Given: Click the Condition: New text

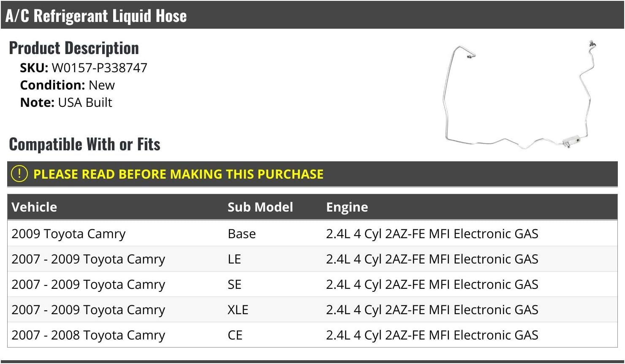Looking at the screenshot, I should 68,85.
